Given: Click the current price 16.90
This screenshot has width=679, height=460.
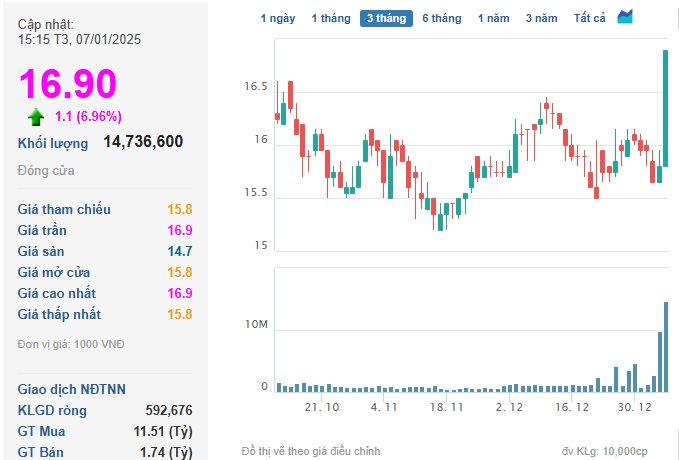Looking at the screenshot, I should point(68,84).
